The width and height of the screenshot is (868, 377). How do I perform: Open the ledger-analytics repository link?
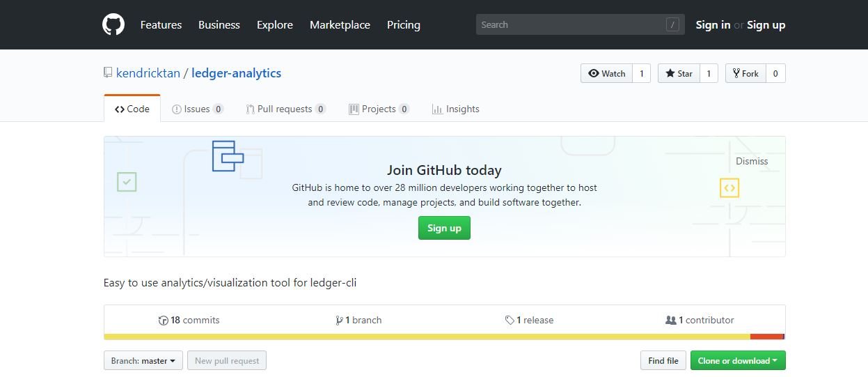[x=237, y=72]
